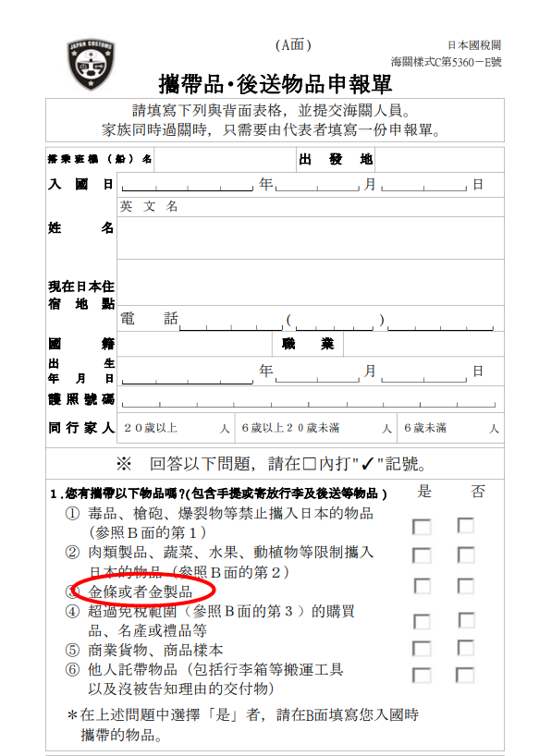
Task: Check 是 box for item ① 毒品、槍砲
Action: click(422, 527)
